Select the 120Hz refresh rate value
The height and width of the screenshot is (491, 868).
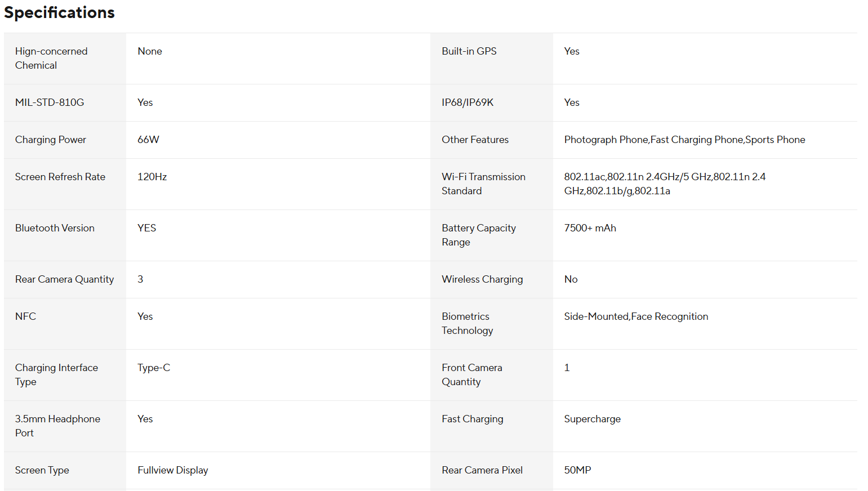(x=152, y=177)
